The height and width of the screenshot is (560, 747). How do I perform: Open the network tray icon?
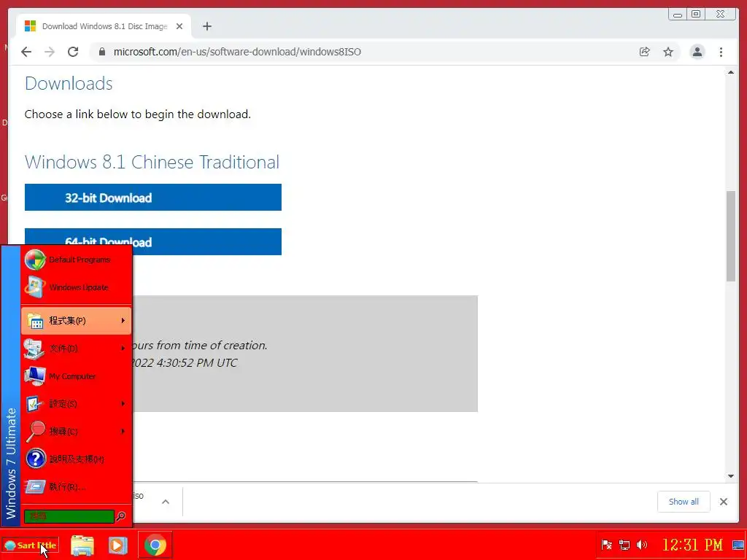coord(624,545)
